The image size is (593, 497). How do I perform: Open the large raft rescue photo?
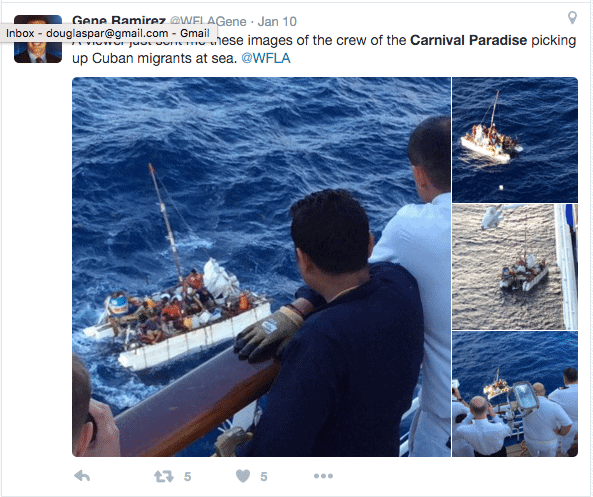(x=261, y=267)
